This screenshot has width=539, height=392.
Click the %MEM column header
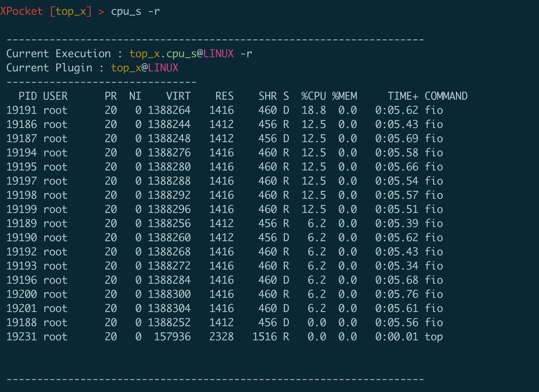click(x=345, y=96)
